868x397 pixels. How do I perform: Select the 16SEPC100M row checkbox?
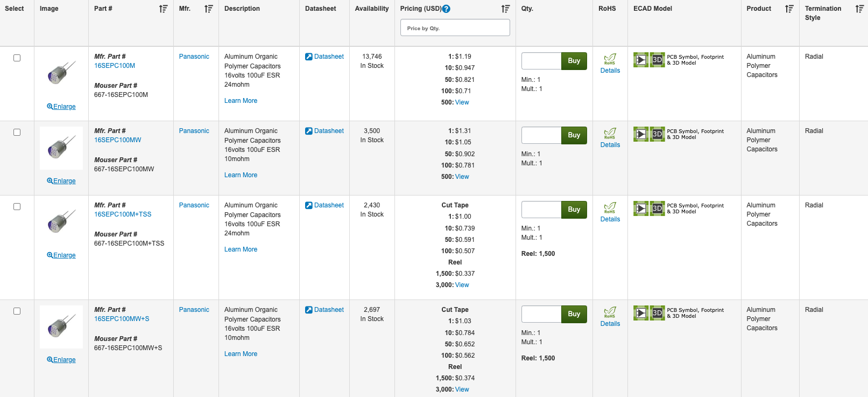coord(17,58)
